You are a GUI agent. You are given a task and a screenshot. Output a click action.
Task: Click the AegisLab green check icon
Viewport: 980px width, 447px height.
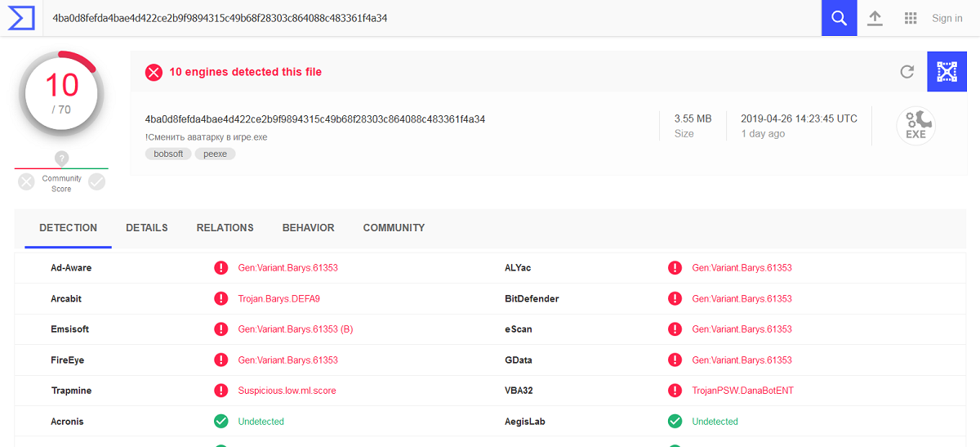675,422
